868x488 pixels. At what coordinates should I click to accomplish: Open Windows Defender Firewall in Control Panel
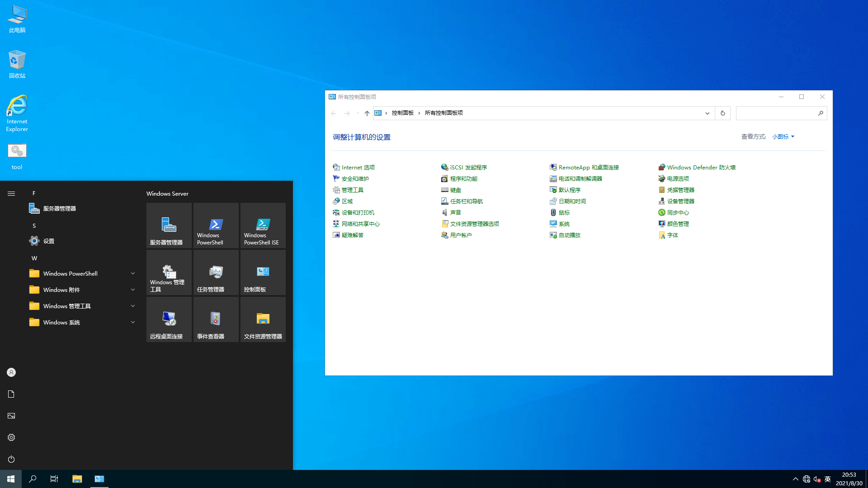(x=701, y=167)
